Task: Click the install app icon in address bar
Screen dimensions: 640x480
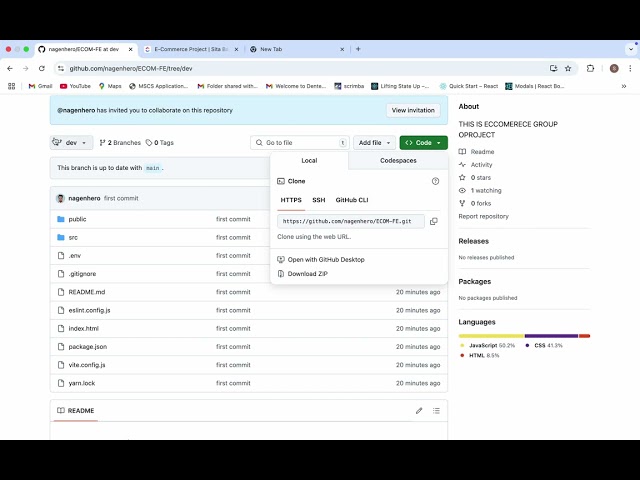Action: point(553,69)
